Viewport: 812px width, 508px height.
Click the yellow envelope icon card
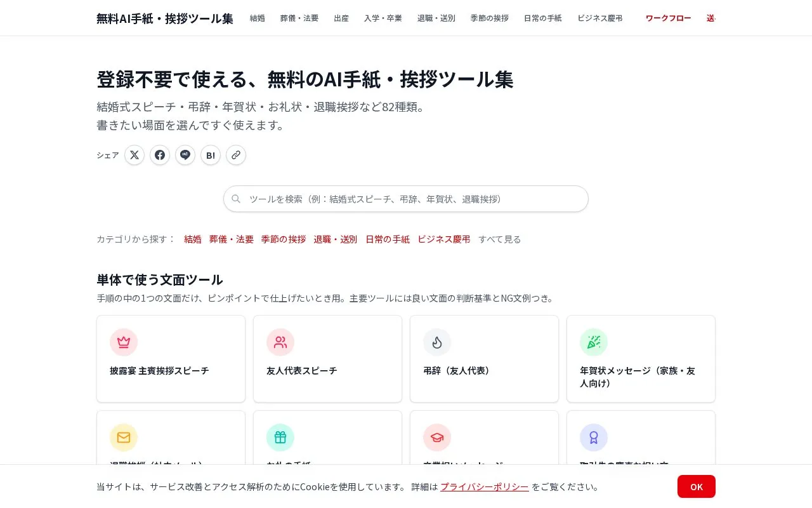click(124, 438)
